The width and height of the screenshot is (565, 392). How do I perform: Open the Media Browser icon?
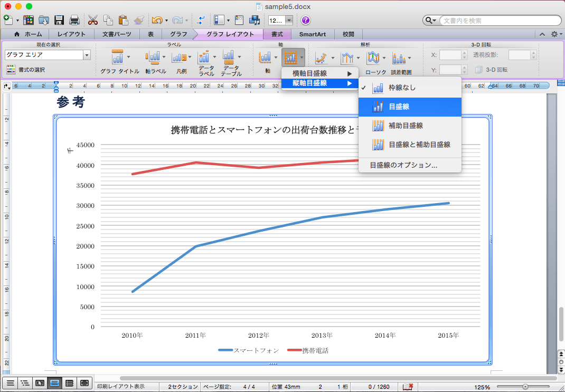[255, 20]
